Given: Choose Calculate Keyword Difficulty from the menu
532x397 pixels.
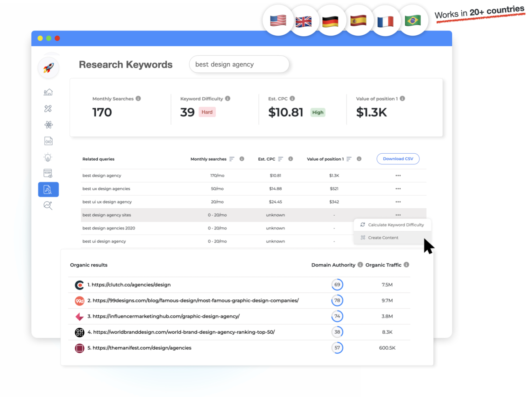Looking at the screenshot, I should pyautogui.click(x=396, y=225).
